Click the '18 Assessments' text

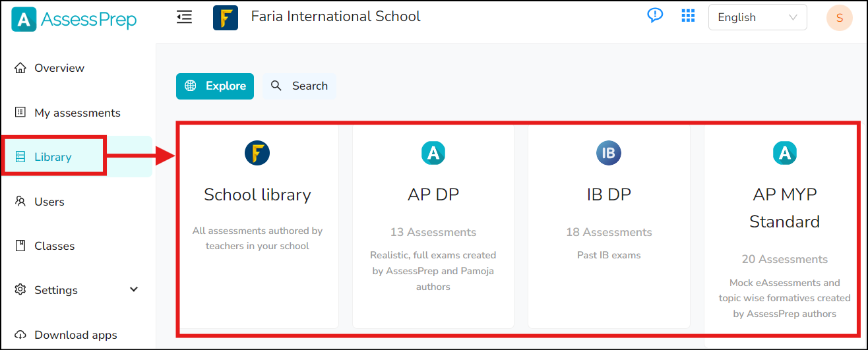tap(609, 232)
